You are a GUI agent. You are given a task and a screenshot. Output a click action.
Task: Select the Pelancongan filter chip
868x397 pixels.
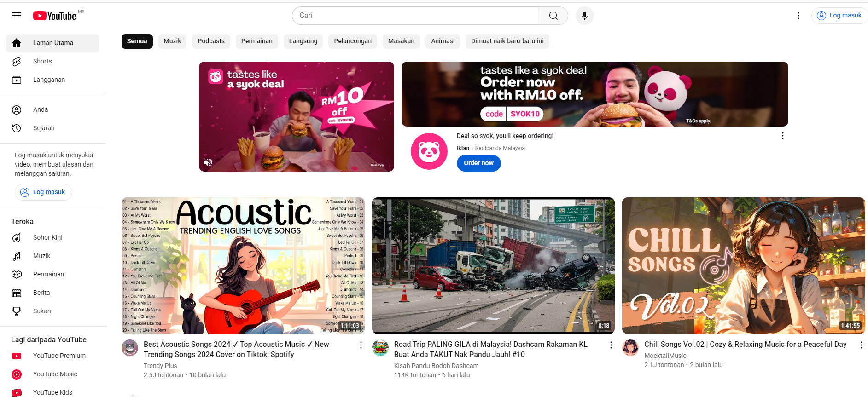[353, 41]
